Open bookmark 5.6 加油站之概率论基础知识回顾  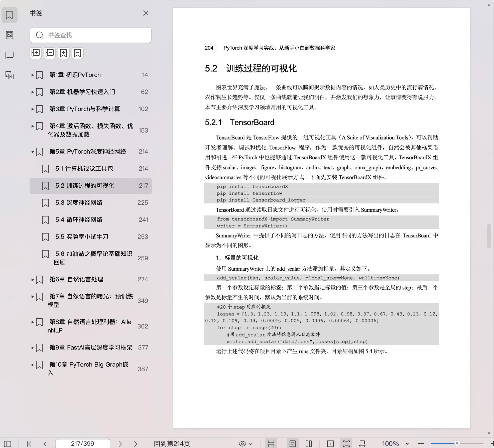point(91,258)
